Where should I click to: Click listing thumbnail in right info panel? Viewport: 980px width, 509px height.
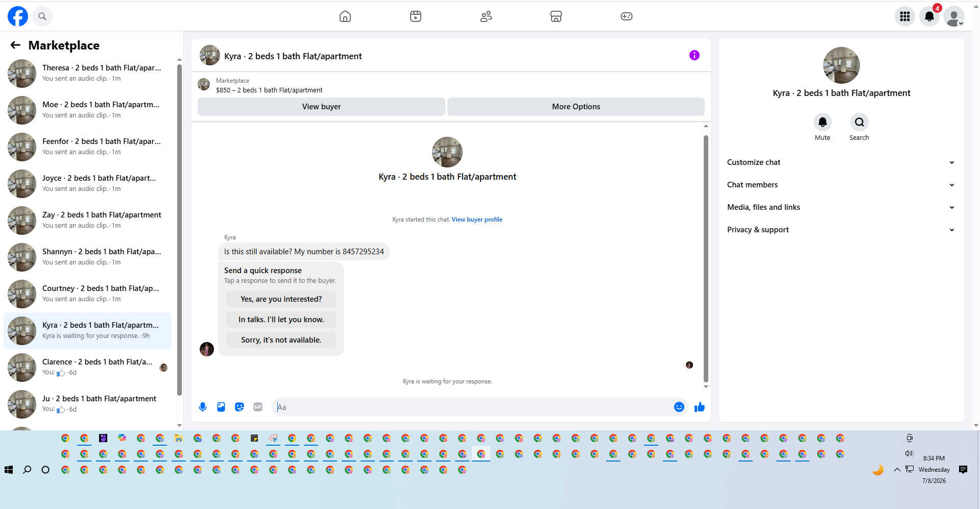[842, 65]
